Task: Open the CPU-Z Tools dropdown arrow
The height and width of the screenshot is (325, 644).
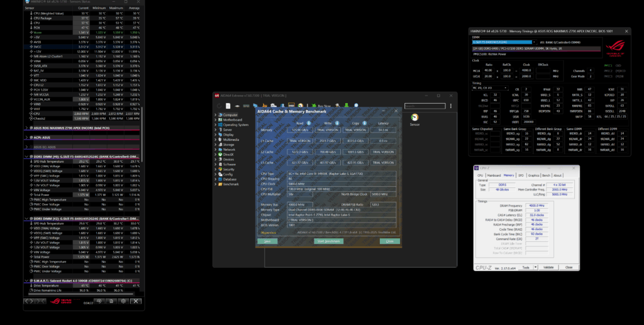Action: click(x=535, y=267)
